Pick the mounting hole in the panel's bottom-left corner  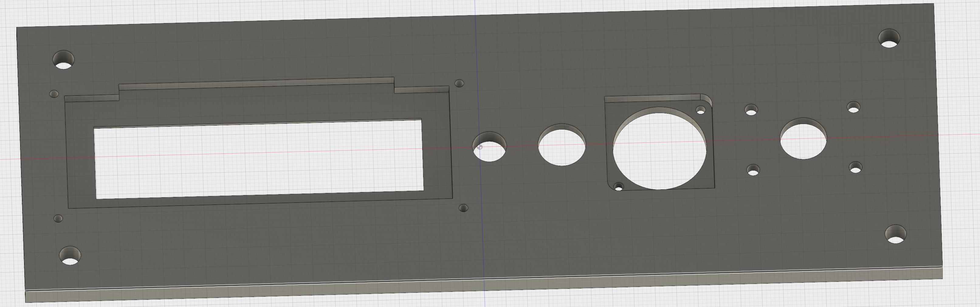(70, 256)
